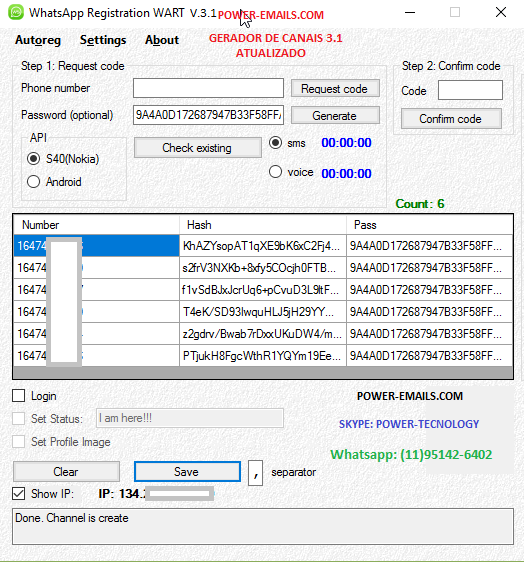Click the Pass column header
524x562 pixels.
point(429,225)
